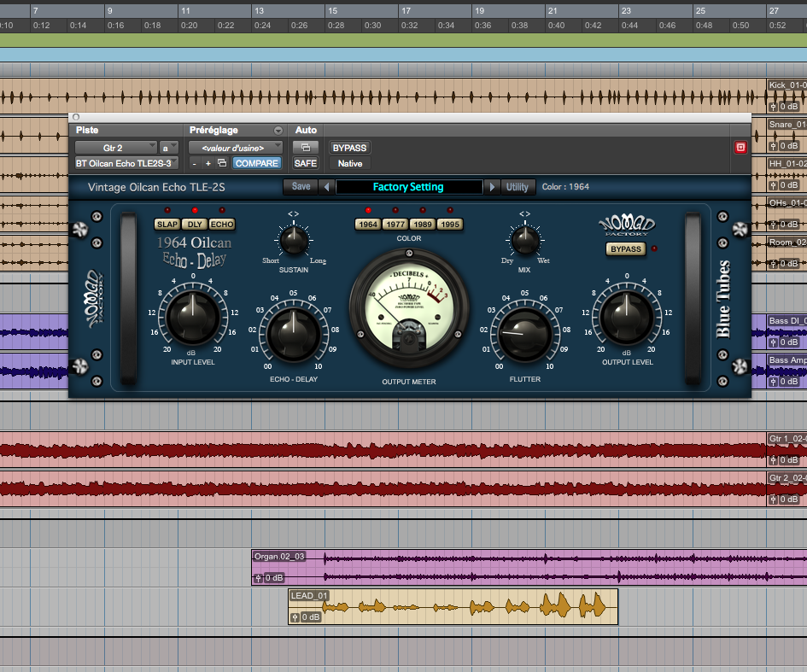The height and width of the screenshot is (672, 807).
Task: Click the 'Color : 1964' readout
Action: tap(565, 187)
